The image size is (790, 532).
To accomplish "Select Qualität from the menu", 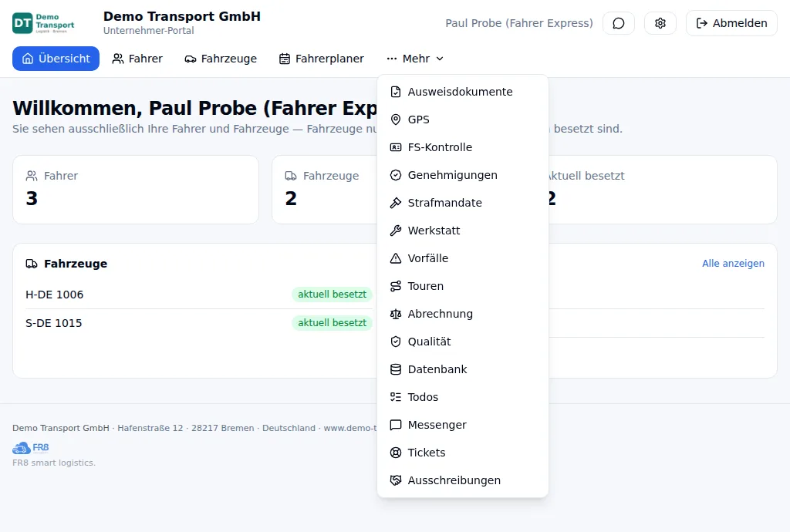I will pyautogui.click(x=463, y=342).
